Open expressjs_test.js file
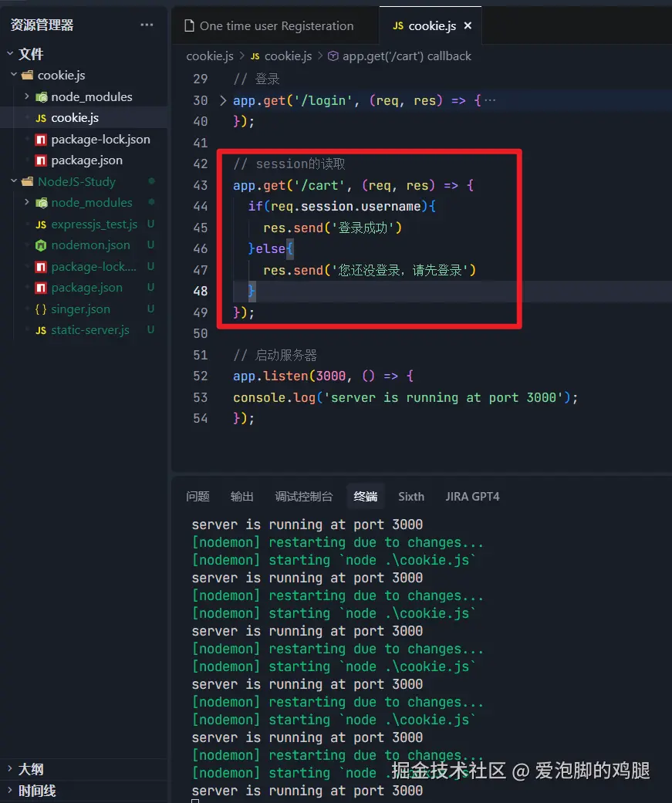Screen dimensions: 672x803 click(94, 224)
